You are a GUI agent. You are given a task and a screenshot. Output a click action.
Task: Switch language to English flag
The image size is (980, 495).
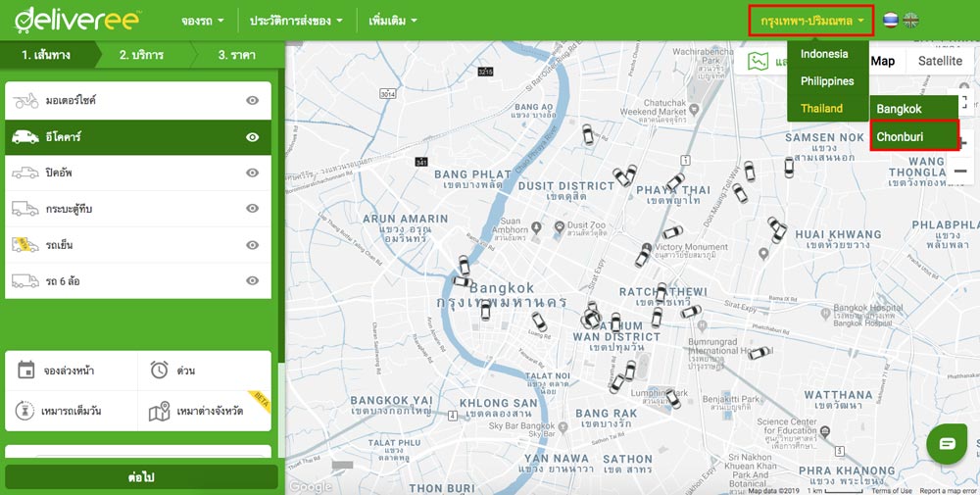911,21
